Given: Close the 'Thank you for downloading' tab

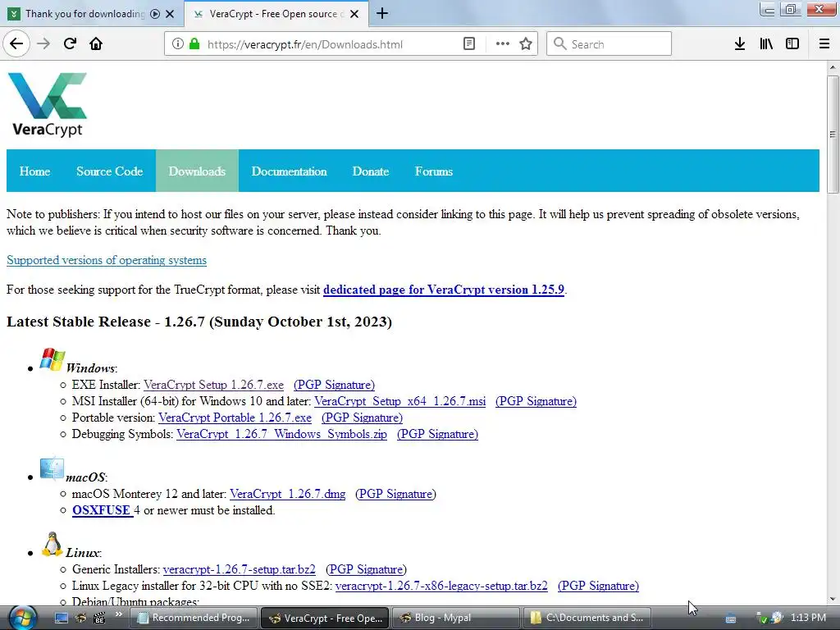Looking at the screenshot, I should 170,14.
